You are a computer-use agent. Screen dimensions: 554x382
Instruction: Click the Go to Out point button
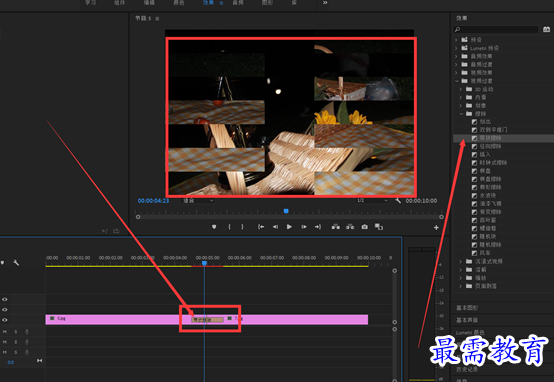tap(318, 227)
